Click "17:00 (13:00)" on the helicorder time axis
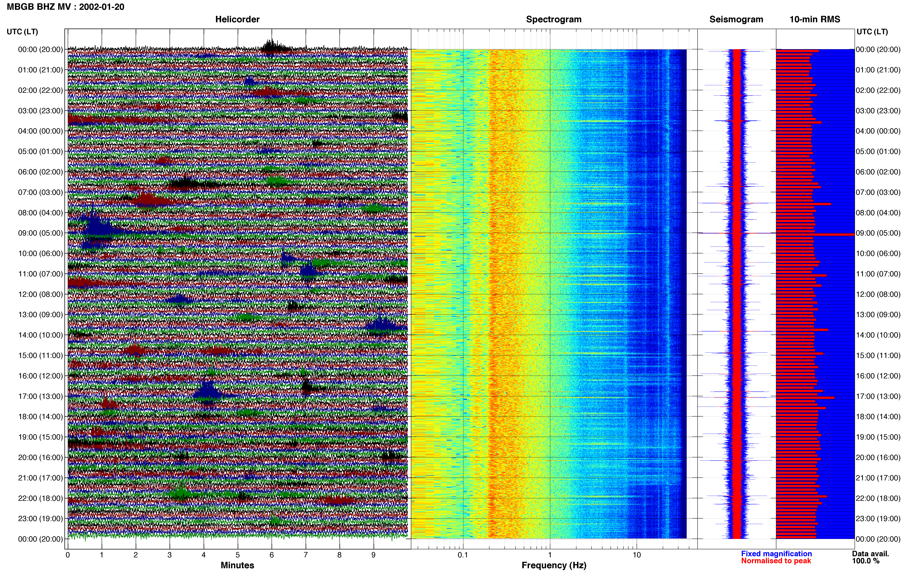This screenshot has height=578, width=924. tap(41, 396)
